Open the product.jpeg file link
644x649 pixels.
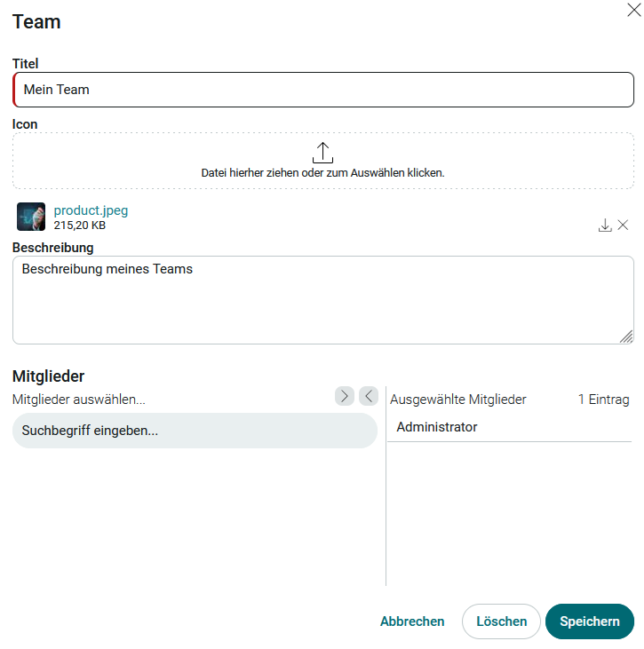(91, 210)
